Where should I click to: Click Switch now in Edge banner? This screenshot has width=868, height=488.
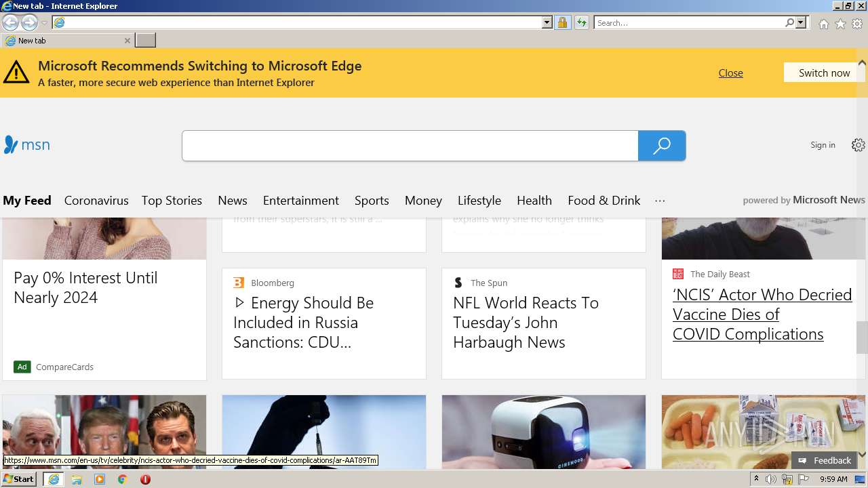[824, 73]
